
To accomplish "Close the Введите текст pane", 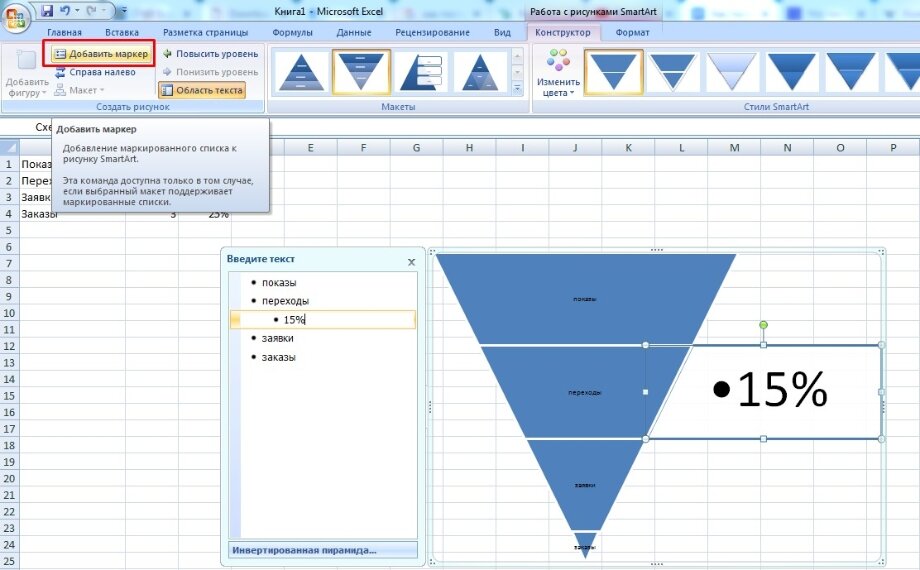I will coord(411,262).
